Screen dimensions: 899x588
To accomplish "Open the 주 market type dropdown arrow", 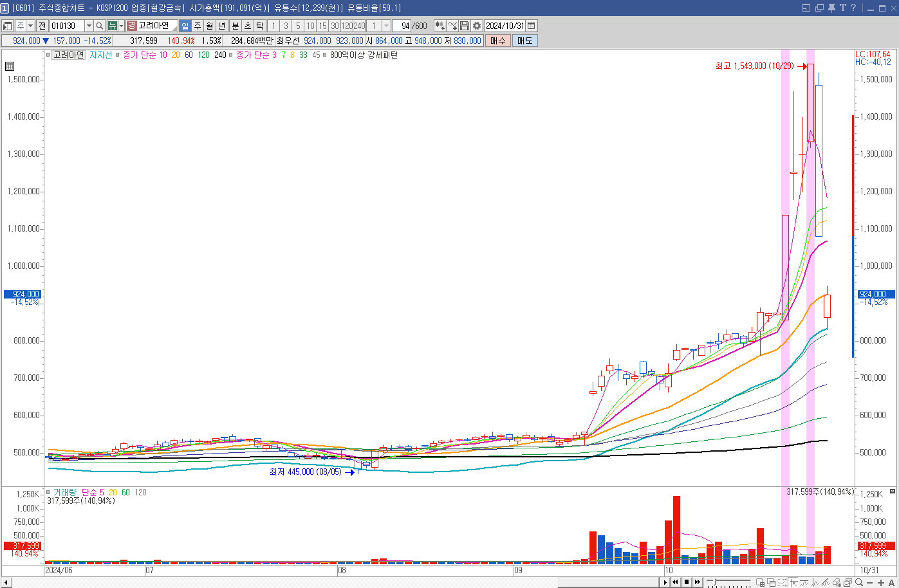I will point(30,26).
